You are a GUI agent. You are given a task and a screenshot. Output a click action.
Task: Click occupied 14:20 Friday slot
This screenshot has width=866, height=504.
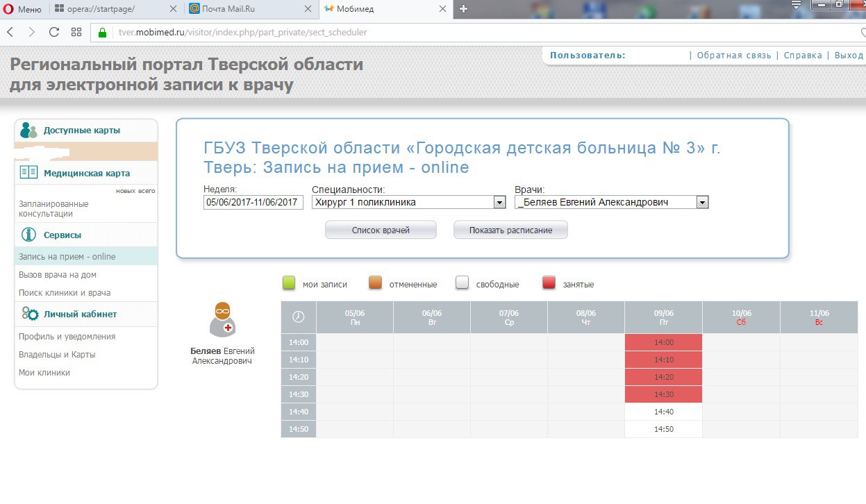pos(664,377)
